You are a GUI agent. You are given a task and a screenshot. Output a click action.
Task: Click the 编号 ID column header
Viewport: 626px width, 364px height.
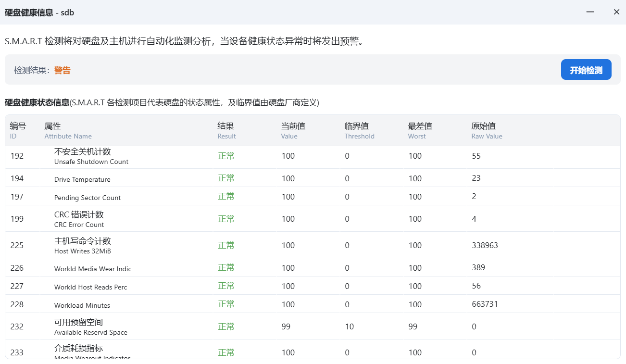pyautogui.click(x=16, y=130)
